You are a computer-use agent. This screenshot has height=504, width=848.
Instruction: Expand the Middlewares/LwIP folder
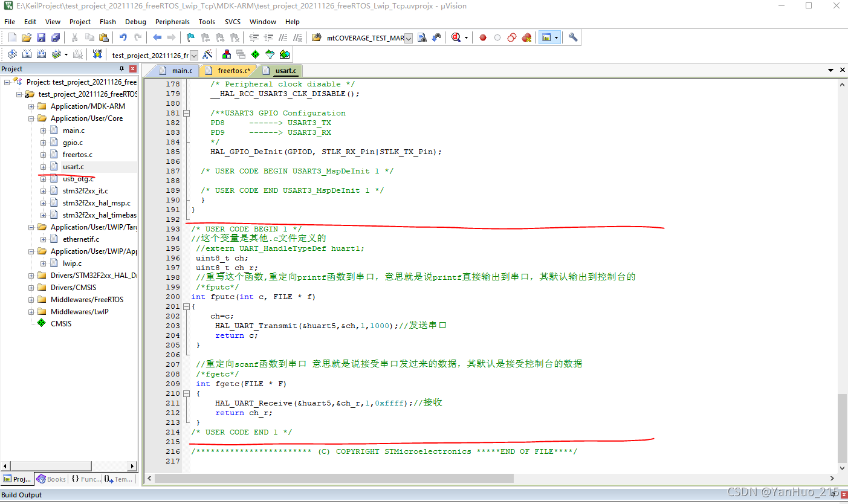click(x=31, y=312)
